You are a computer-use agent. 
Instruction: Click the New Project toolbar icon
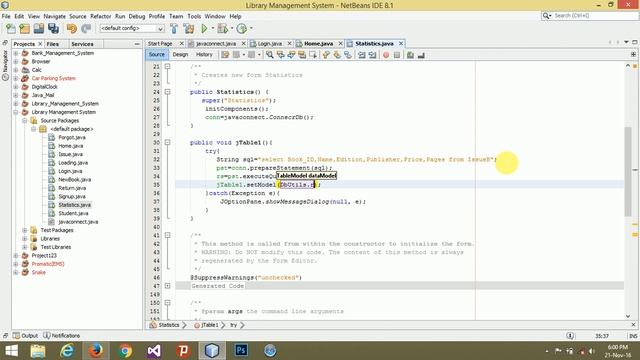[x=24, y=29]
